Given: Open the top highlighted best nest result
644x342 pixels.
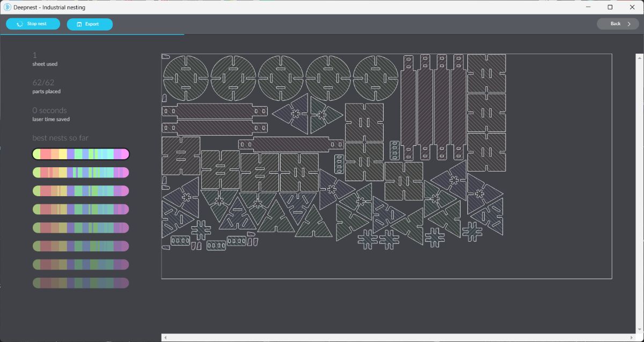Looking at the screenshot, I should (x=80, y=154).
